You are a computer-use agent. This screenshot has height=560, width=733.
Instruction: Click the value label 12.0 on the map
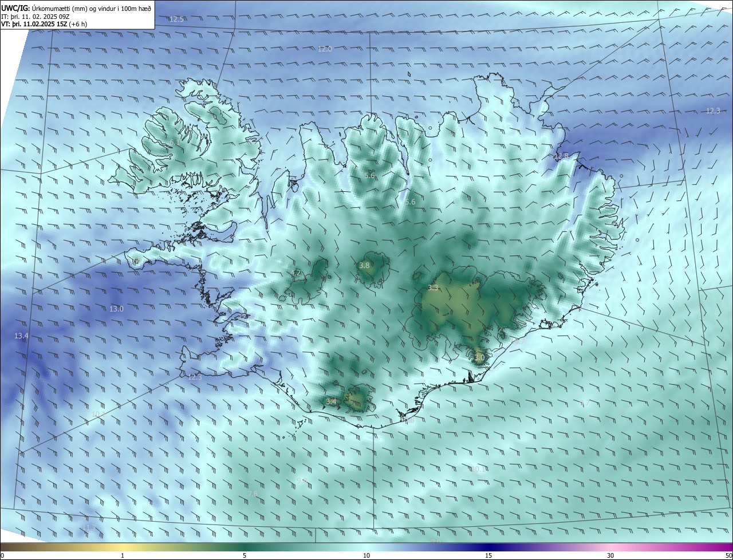(x=325, y=49)
